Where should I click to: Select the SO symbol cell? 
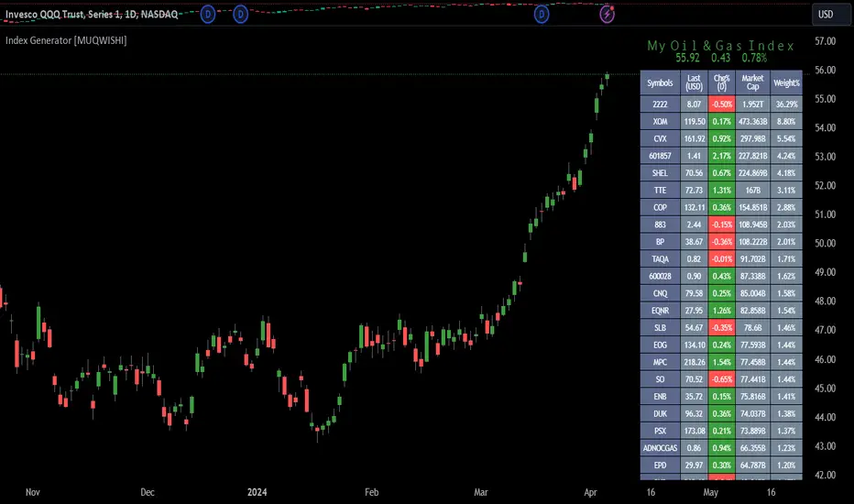tap(660, 379)
